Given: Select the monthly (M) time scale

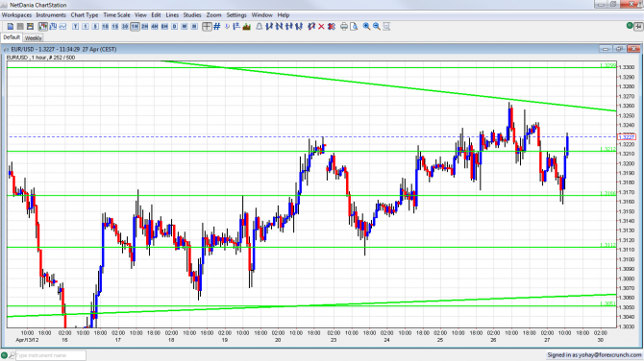Looking at the screenshot, I should [194, 27].
